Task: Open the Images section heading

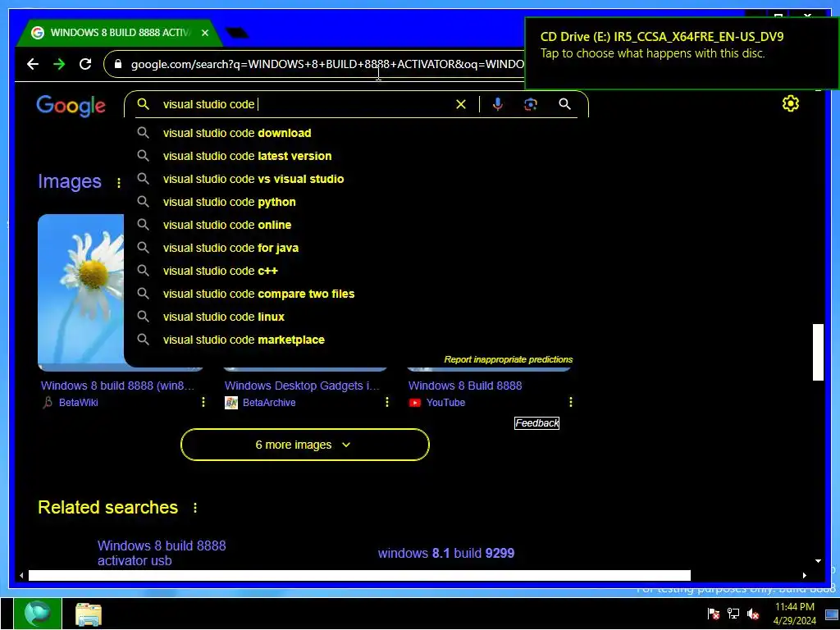Action: [x=70, y=181]
